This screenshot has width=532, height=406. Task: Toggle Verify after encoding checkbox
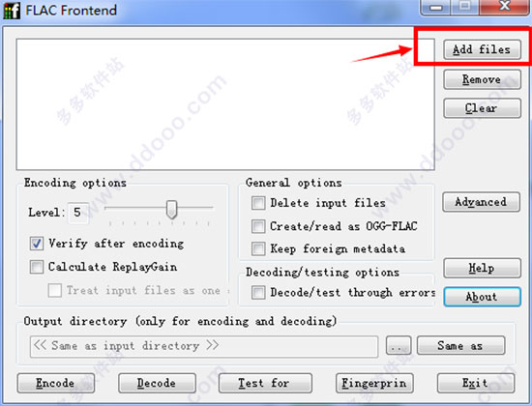(37, 244)
